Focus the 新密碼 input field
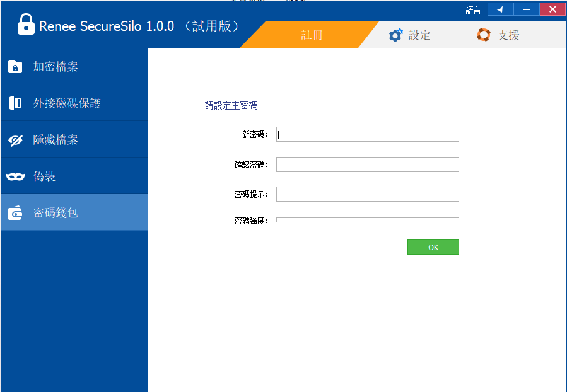The height and width of the screenshot is (392, 567). point(368,134)
